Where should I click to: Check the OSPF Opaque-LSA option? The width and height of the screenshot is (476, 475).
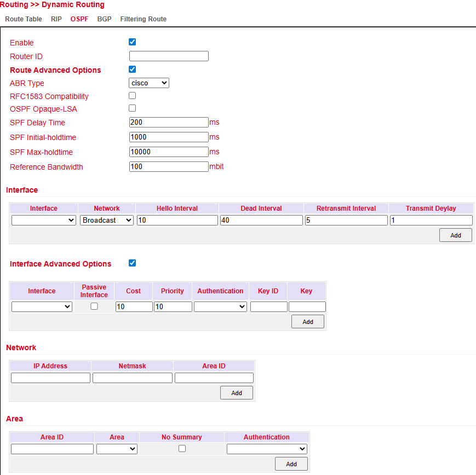coord(132,108)
